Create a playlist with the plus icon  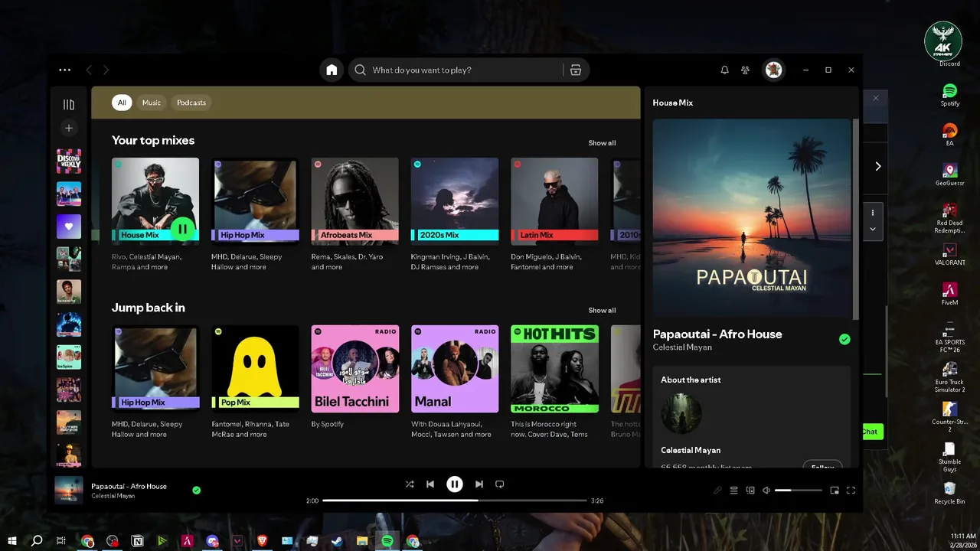point(69,128)
